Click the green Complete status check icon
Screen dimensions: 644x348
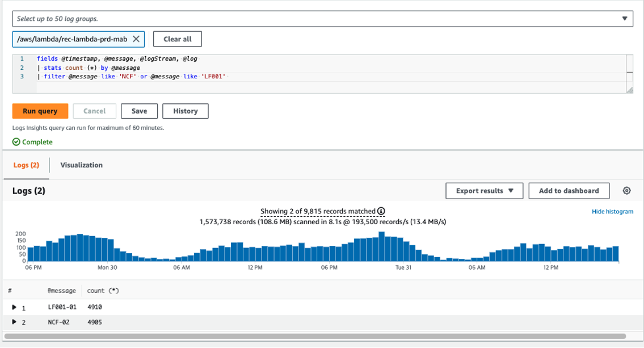16,142
